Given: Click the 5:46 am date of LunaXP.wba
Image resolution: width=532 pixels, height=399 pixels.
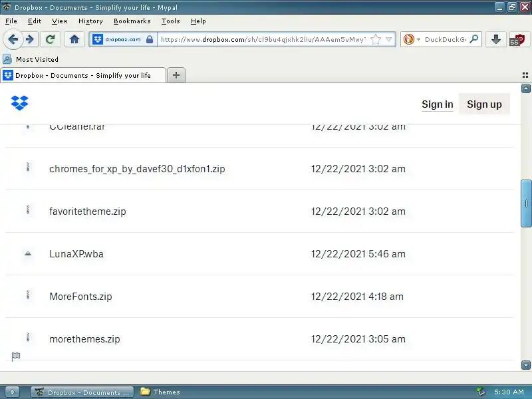Looking at the screenshot, I should [358, 254].
